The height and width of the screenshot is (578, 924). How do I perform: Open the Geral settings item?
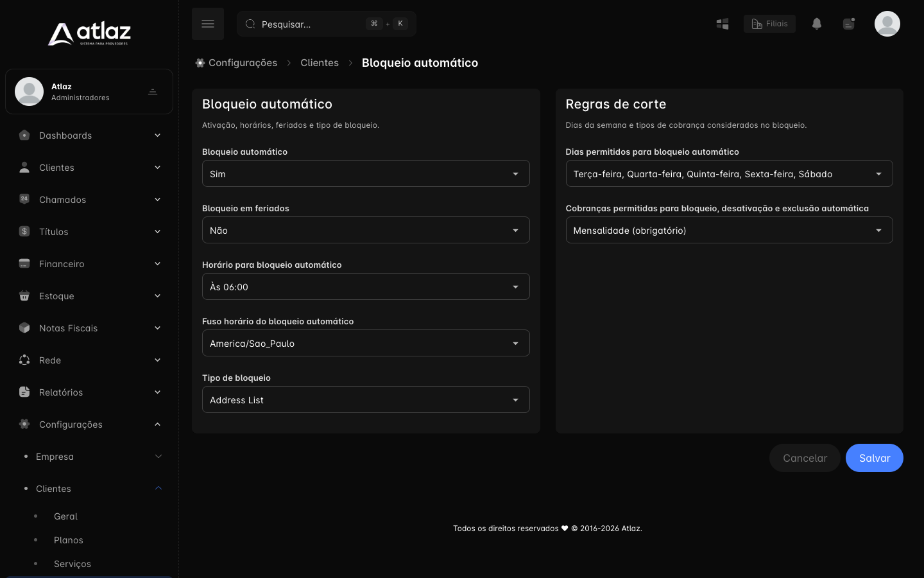(x=65, y=516)
